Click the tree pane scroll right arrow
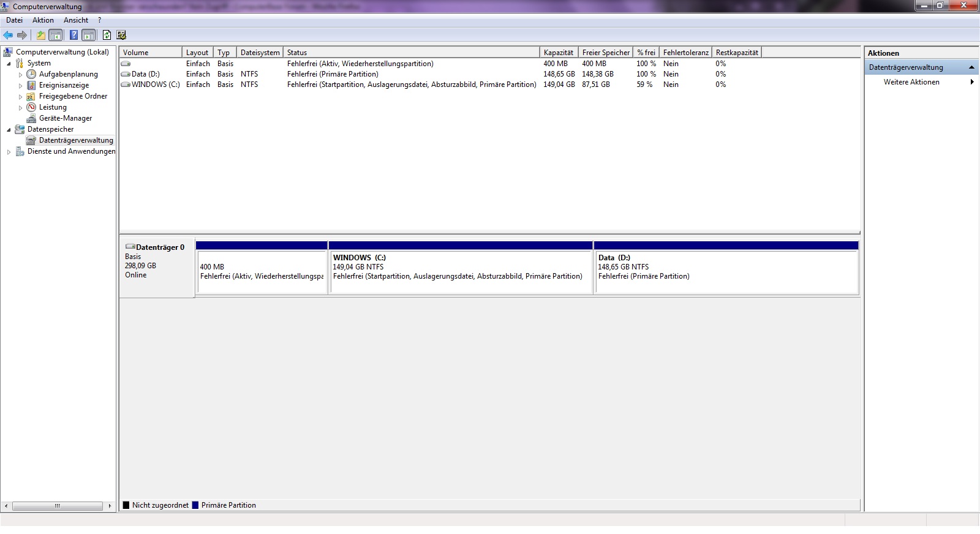The image size is (980, 534). pyautogui.click(x=110, y=506)
